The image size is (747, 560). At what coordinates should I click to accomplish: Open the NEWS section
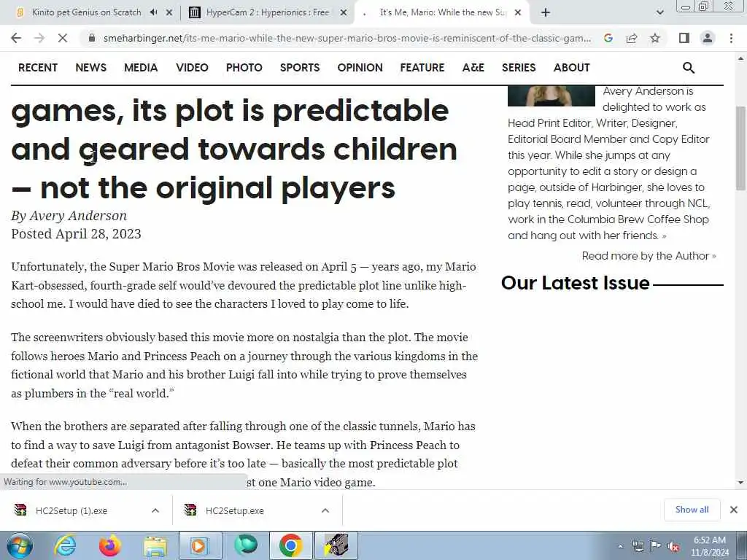pyautogui.click(x=91, y=68)
